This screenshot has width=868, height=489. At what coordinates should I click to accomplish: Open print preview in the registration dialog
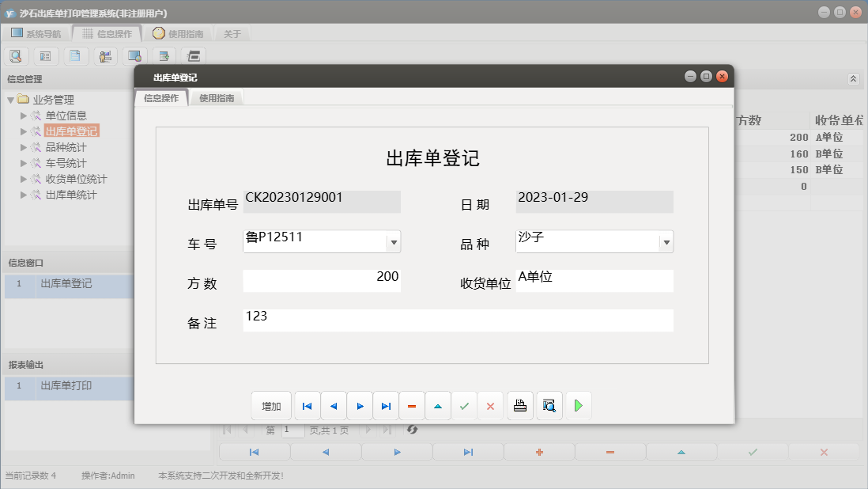click(549, 405)
